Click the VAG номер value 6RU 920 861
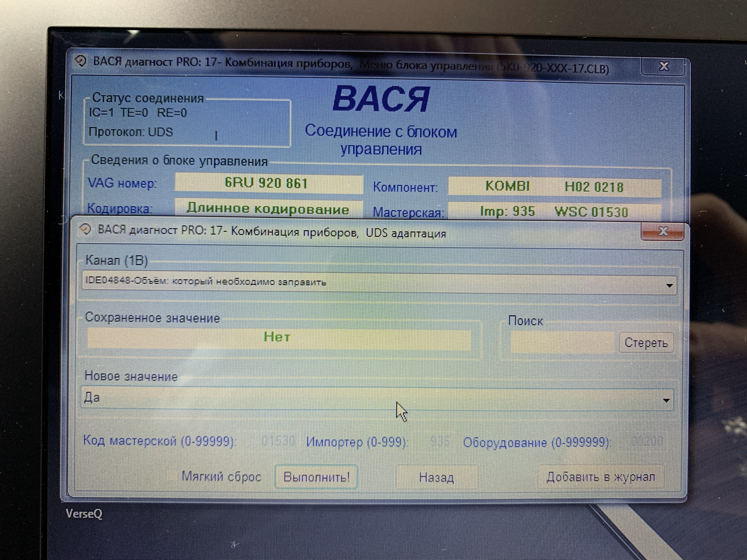This screenshot has height=560, width=747. click(x=268, y=183)
